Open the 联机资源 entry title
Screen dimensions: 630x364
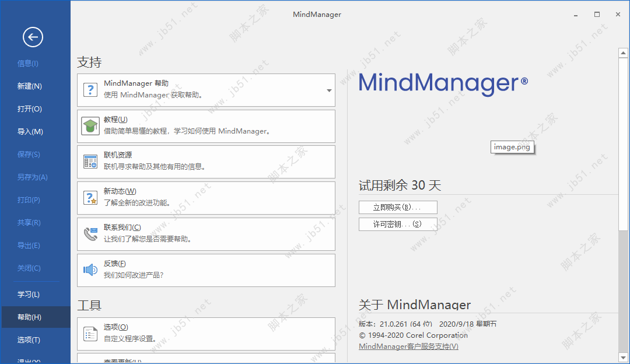(x=118, y=155)
